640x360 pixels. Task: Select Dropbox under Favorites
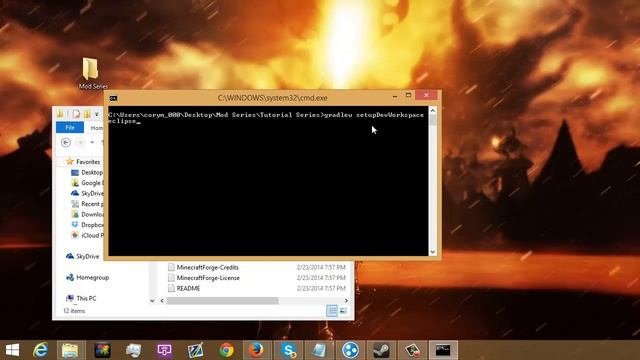87,225
